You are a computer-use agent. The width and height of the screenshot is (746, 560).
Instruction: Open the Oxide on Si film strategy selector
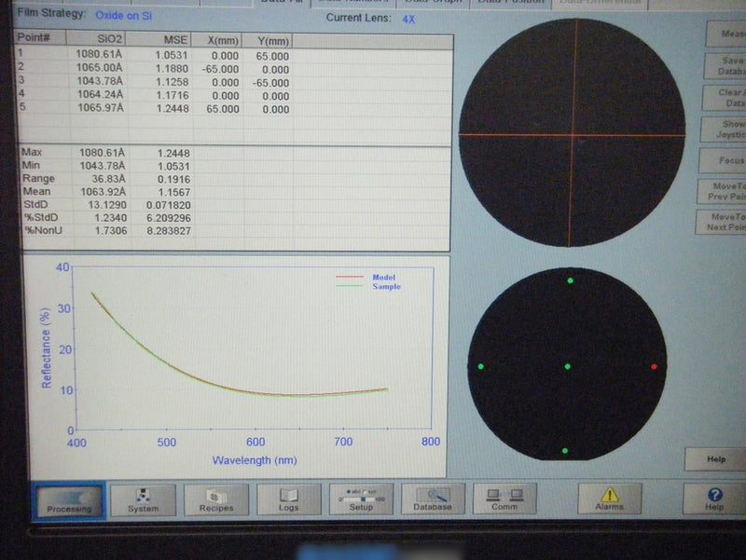click(x=124, y=15)
